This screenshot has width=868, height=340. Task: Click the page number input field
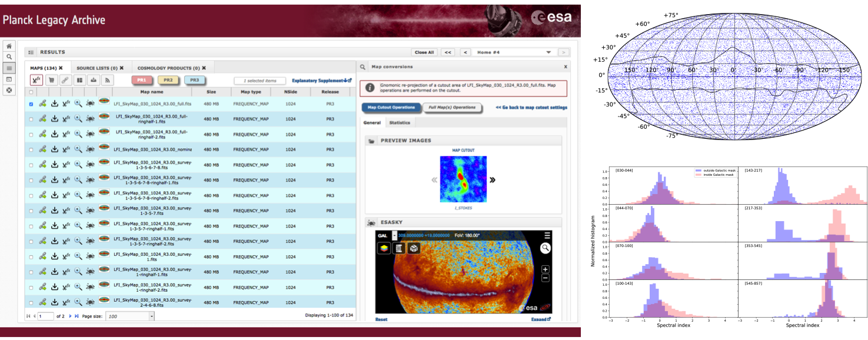[x=45, y=316]
